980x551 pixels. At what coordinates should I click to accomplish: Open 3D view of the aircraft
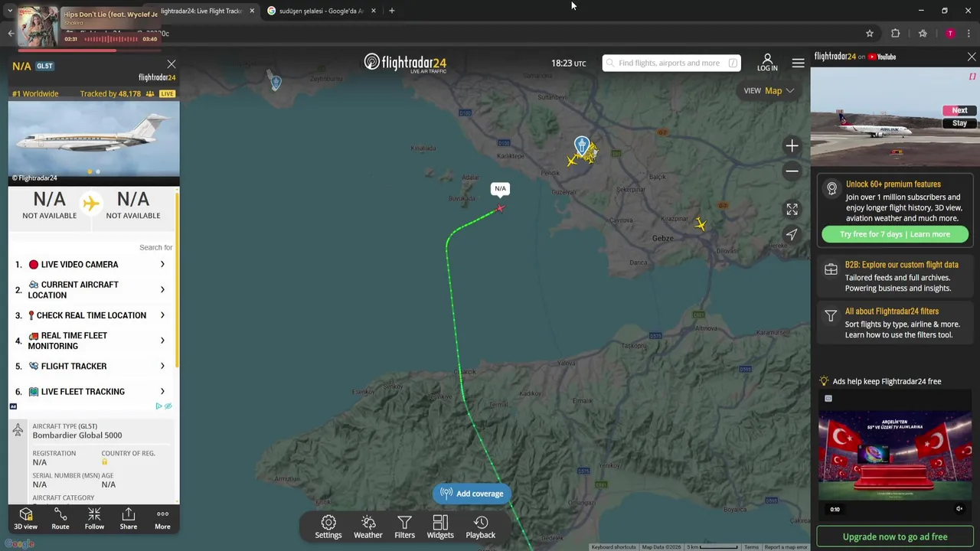coord(25,518)
